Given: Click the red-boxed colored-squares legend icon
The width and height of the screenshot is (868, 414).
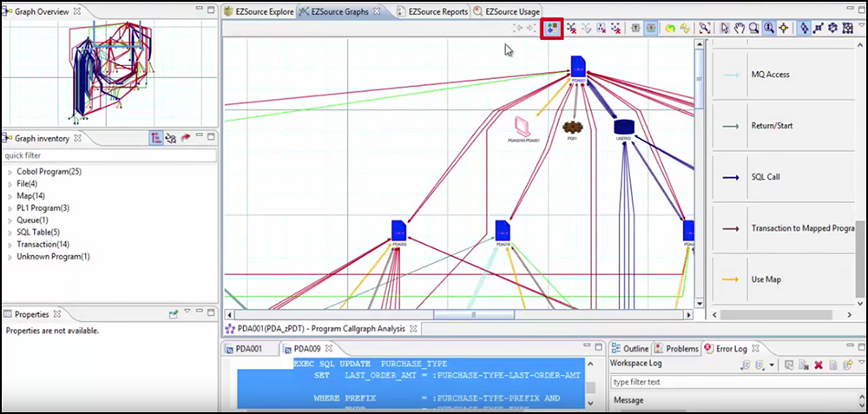Looking at the screenshot, I should point(551,29).
